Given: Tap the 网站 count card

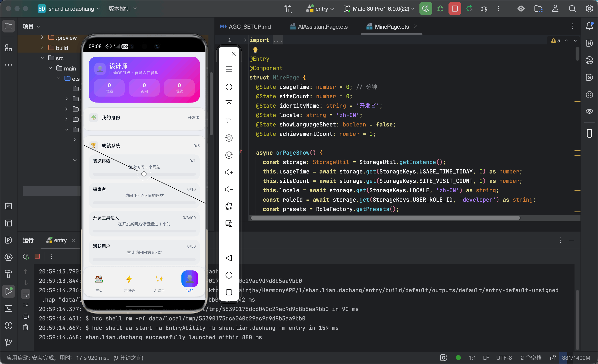Looking at the screenshot, I should (109, 88).
